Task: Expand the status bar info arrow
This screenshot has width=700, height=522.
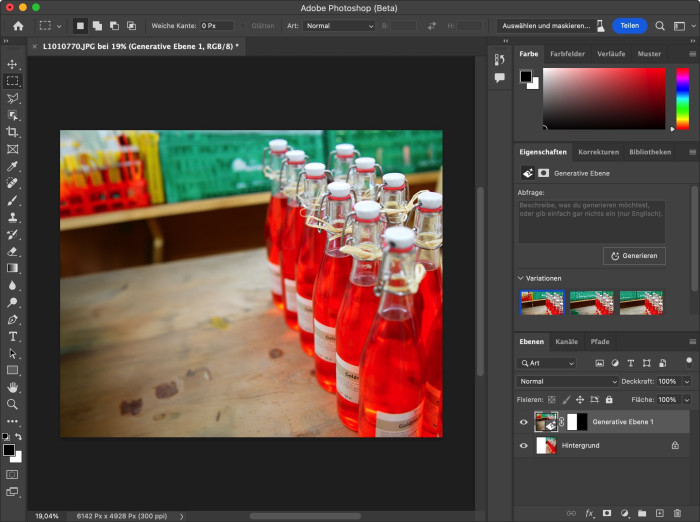Action: (182, 516)
